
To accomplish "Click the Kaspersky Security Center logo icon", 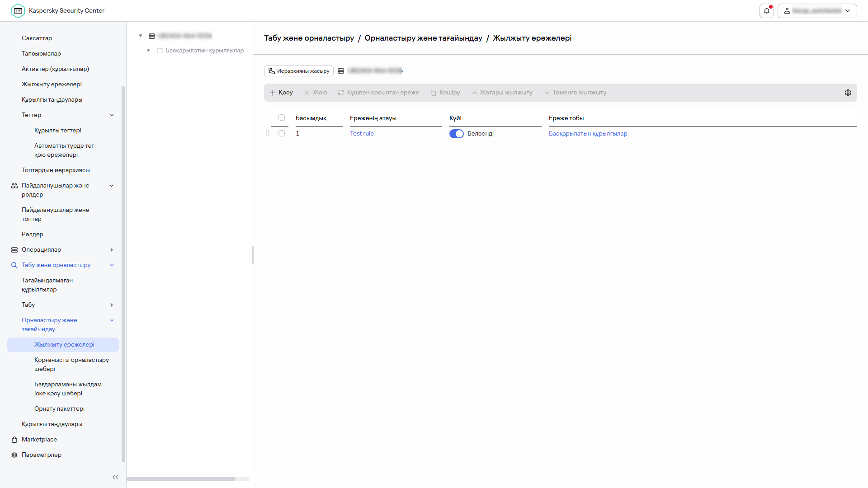I will tap(18, 10).
